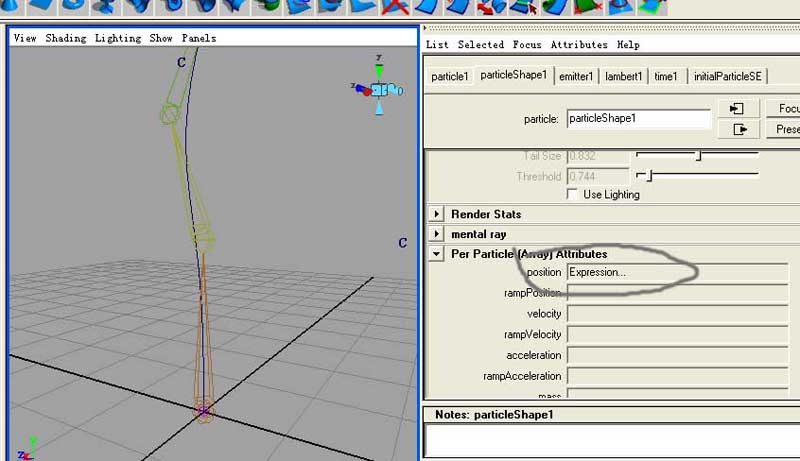This screenshot has width=800, height=461.
Task: Click the shelf icon with the red X
Action: (x=395, y=7)
